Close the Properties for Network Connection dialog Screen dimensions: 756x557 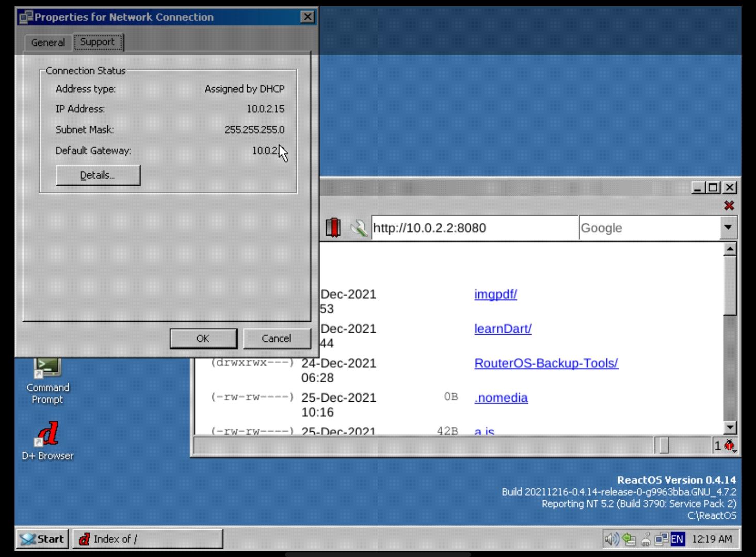[x=307, y=17]
